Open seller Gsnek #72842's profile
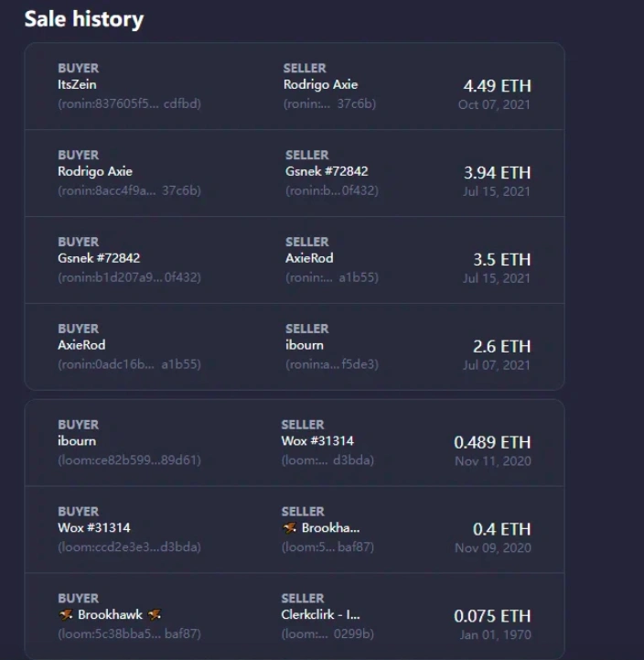Image resolution: width=644 pixels, height=660 pixels. pos(327,171)
